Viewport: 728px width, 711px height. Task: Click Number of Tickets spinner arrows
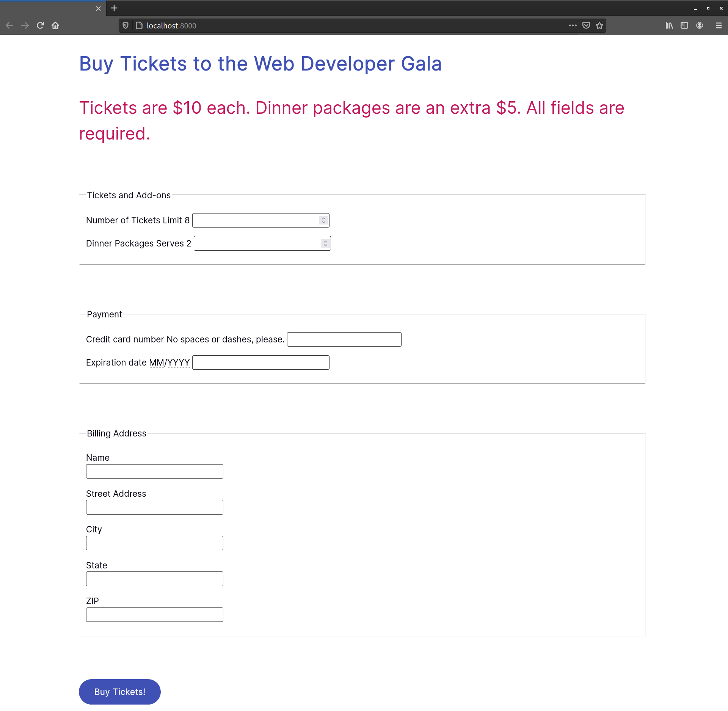(323, 220)
